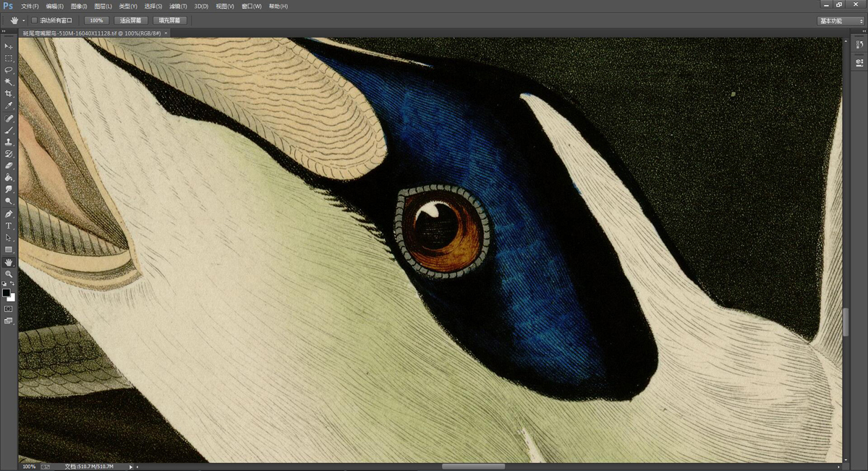Screen dimensions: 868x471
Task: Set foreground color swatch
Action: [7, 293]
